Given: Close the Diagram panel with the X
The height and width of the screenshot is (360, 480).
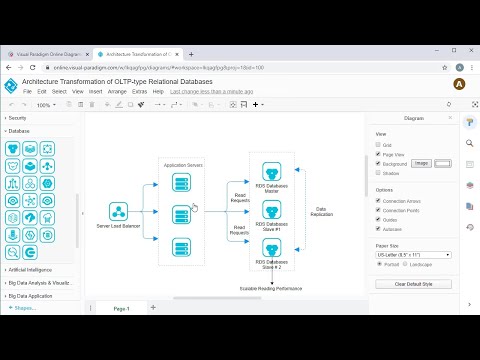Looking at the screenshot, I should point(450,118).
